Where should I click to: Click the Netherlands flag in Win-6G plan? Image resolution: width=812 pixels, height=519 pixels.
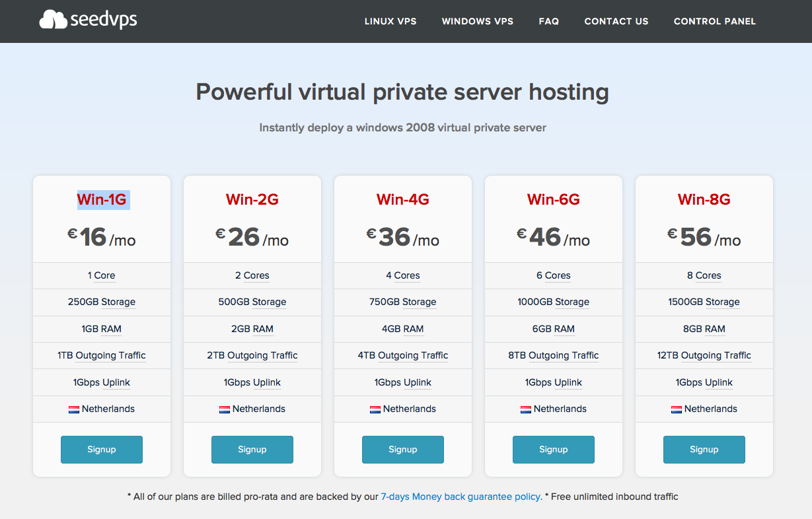coord(526,409)
